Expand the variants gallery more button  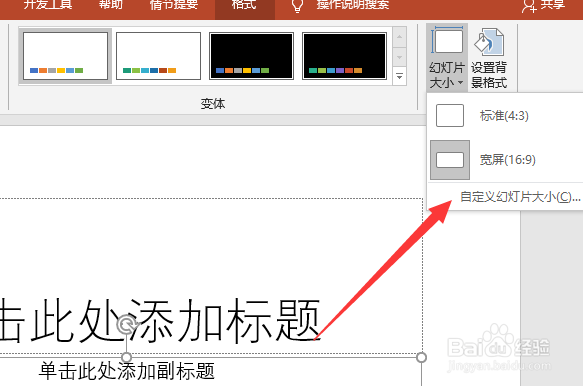tap(399, 76)
